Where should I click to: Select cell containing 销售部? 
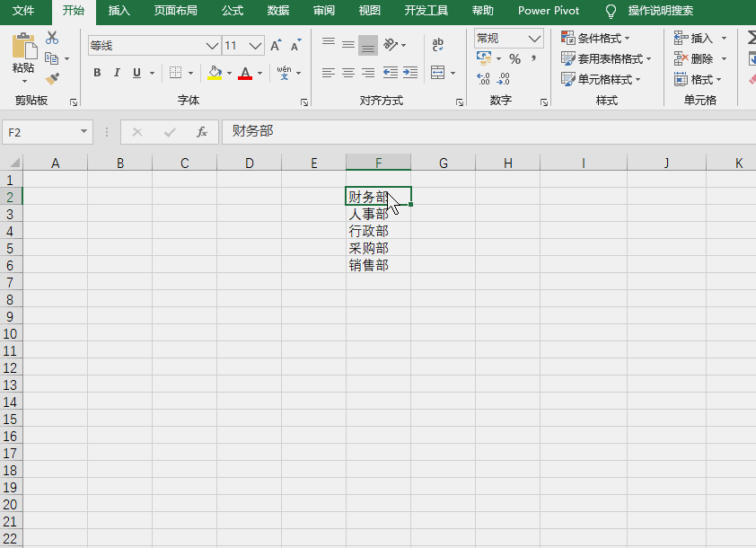point(379,265)
